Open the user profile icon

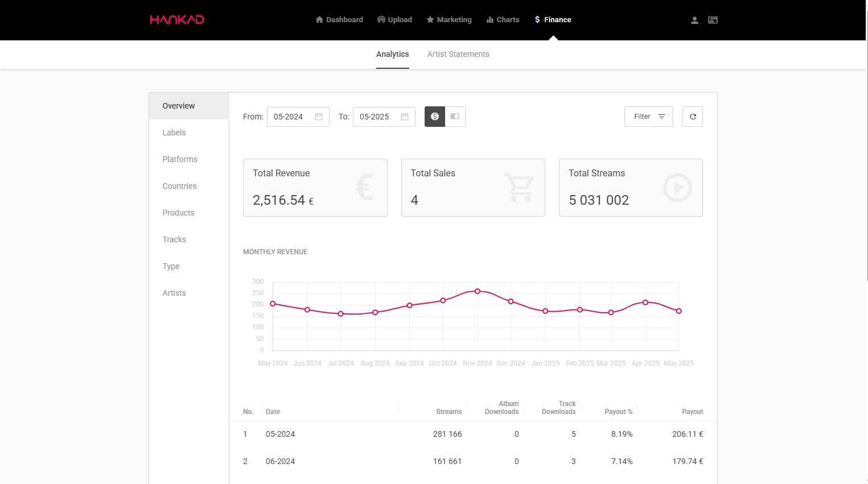pos(694,20)
